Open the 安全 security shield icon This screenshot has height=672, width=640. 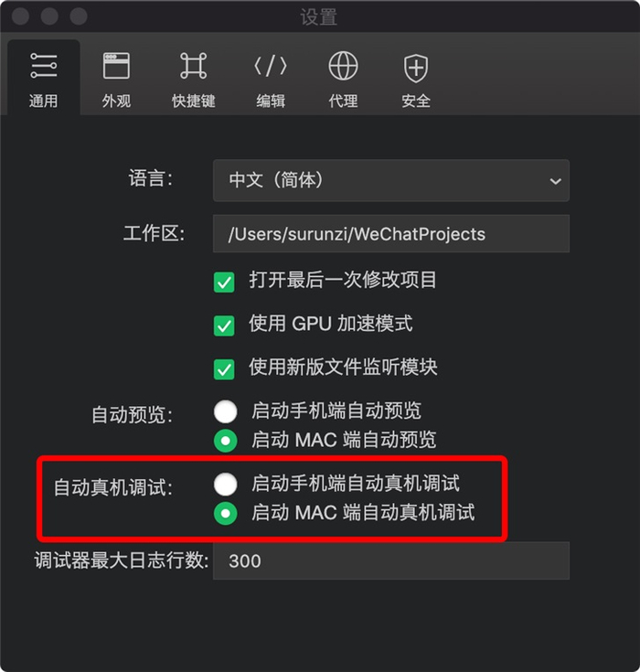click(416, 69)
